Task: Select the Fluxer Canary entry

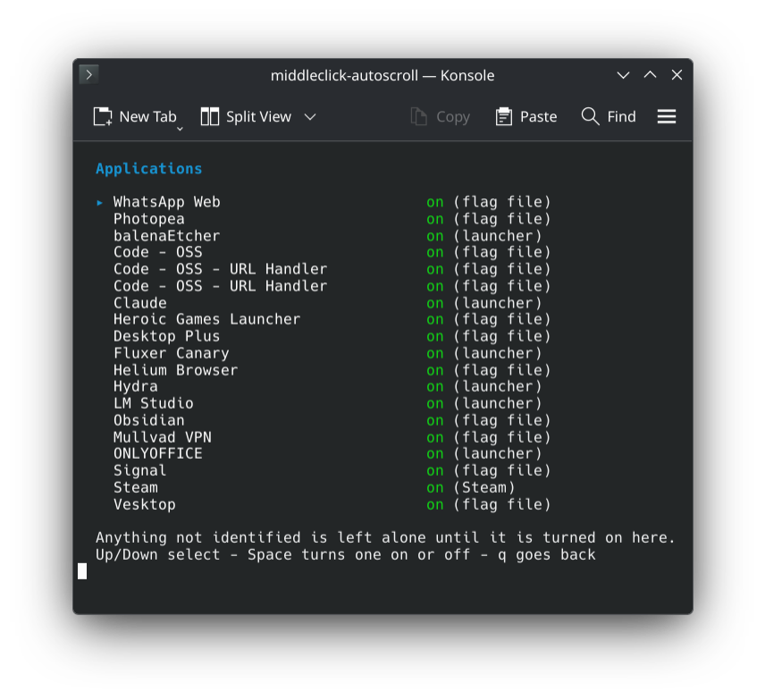Action: (x=172, y=353)
